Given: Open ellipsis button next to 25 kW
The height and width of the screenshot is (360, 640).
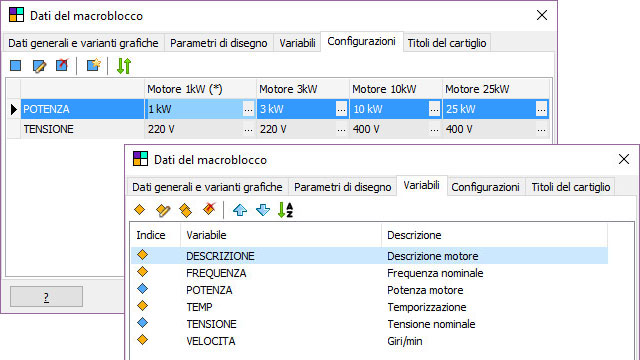Looking at the screenshot, I should coord(541,109).
